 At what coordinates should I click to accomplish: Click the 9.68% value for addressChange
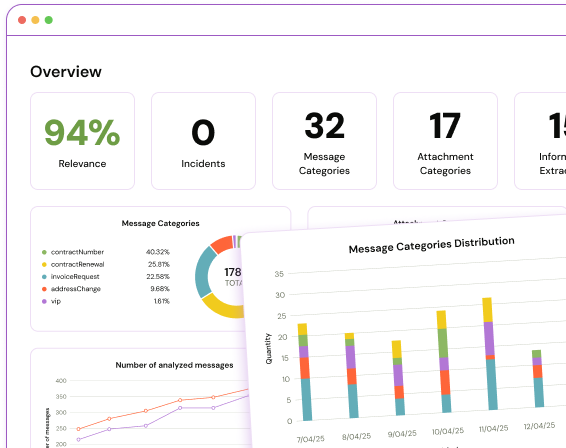point(160,289)
